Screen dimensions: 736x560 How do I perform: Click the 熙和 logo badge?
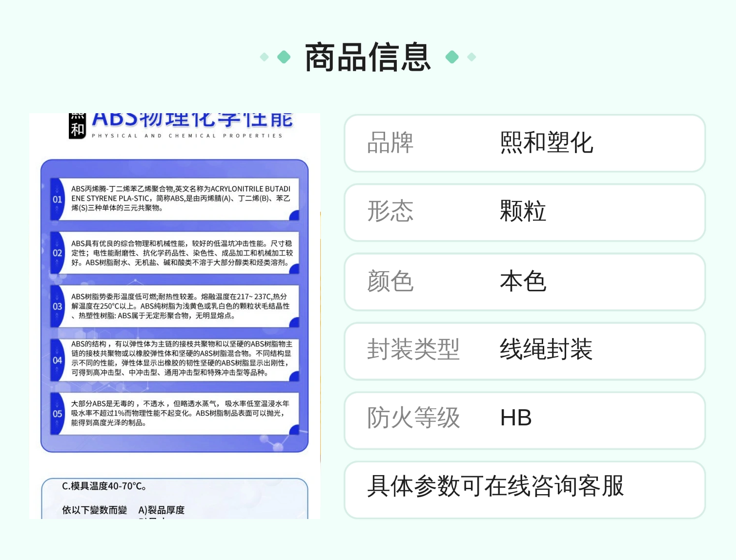tap(77, 126)
